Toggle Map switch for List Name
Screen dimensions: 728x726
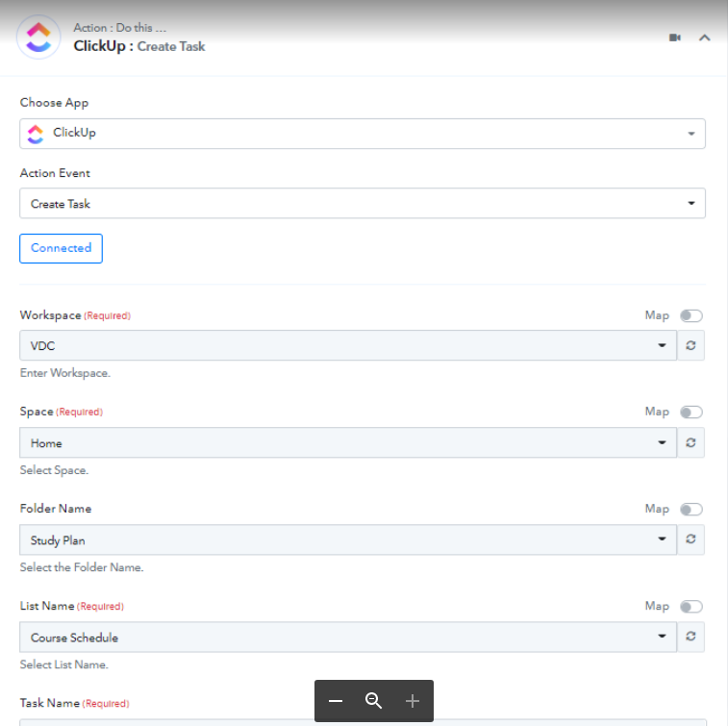(x=691, y=607)
